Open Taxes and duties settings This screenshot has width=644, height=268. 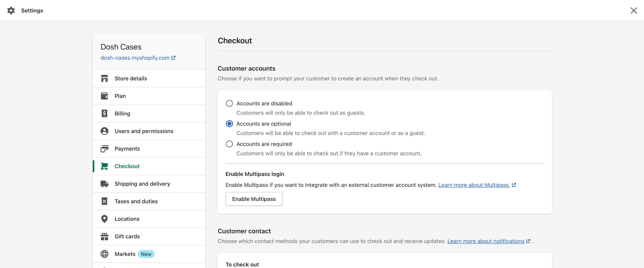click(x=149, y=201)
